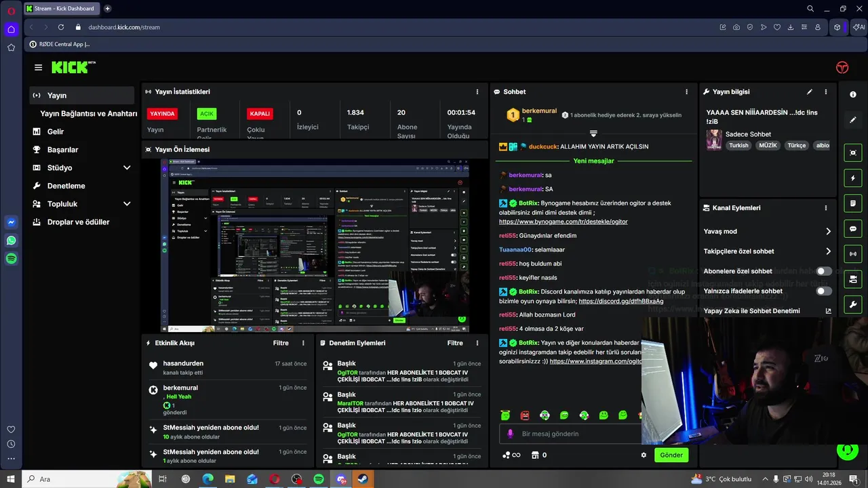
Task: Edit stream info with the Yayın bilgisi pencil
Action: [810, 91]
